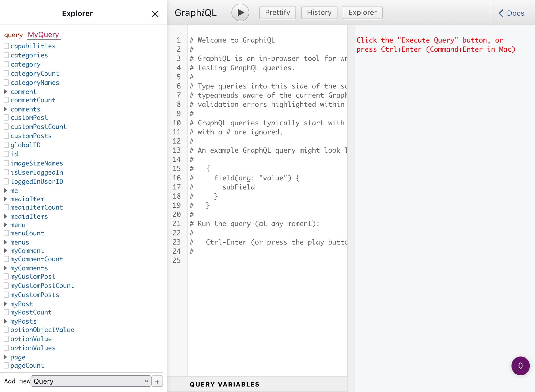Enable the categoryCount field
Viewport: 535px width, 392px height.
(7, 73)
